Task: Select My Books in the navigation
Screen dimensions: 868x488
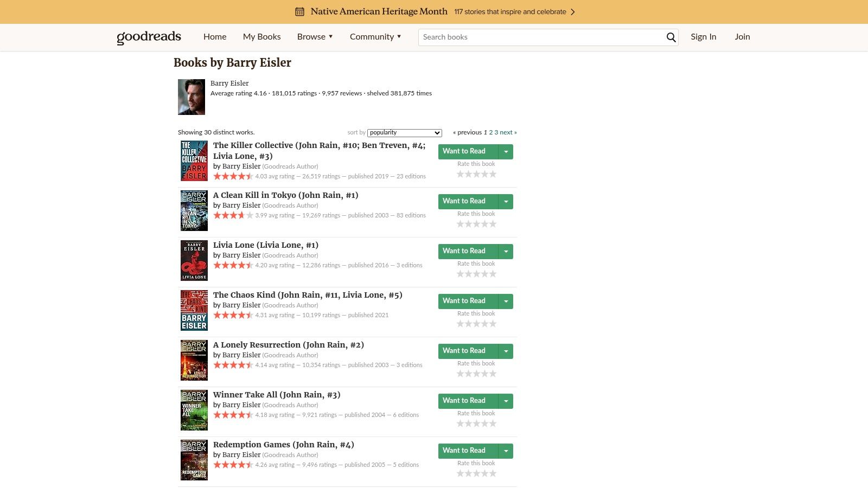Action: tap(262, 37)
